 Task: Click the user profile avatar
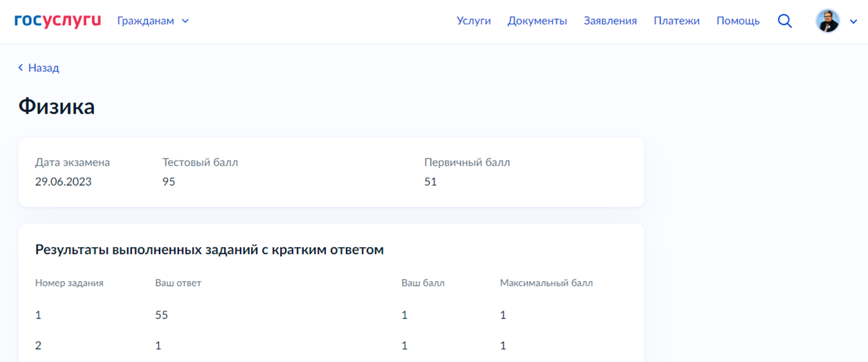(828, 21)
